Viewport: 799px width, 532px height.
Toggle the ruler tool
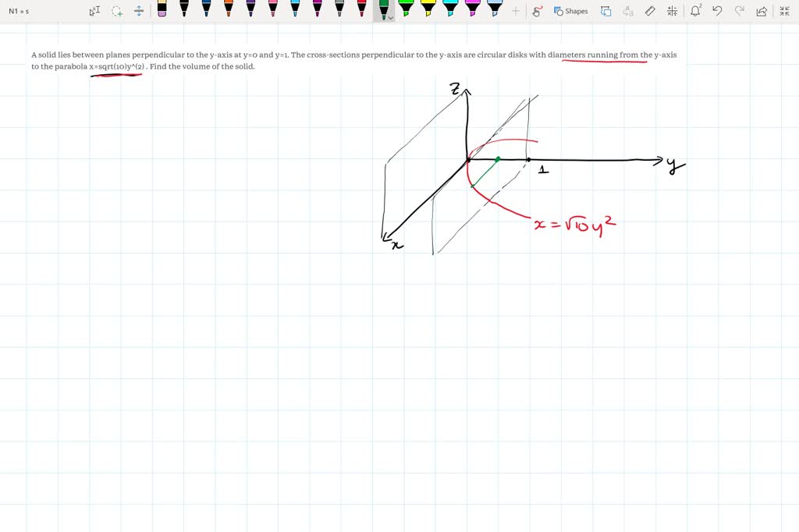tap(650, 11)
